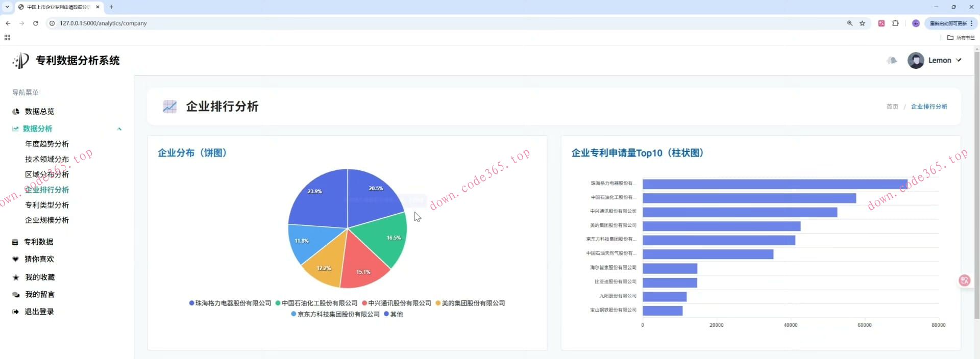The image size is (980, 359).
Task: Click the 专利数据分析系统 title
Action: (78, 60)
